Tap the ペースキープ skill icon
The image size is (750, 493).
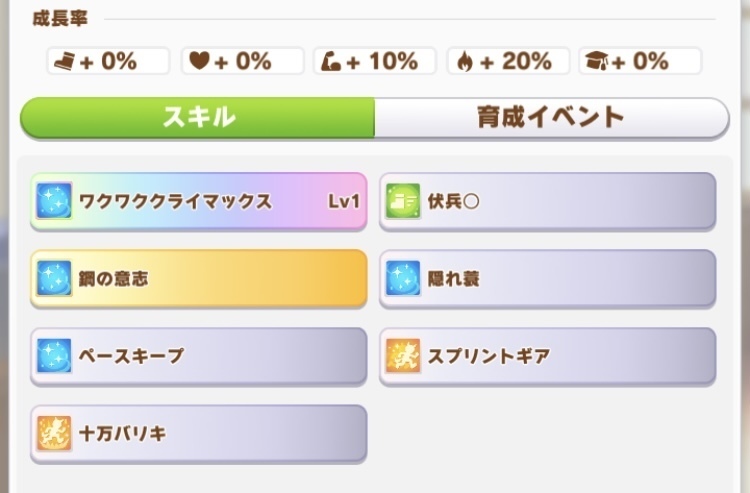(54, 356)
